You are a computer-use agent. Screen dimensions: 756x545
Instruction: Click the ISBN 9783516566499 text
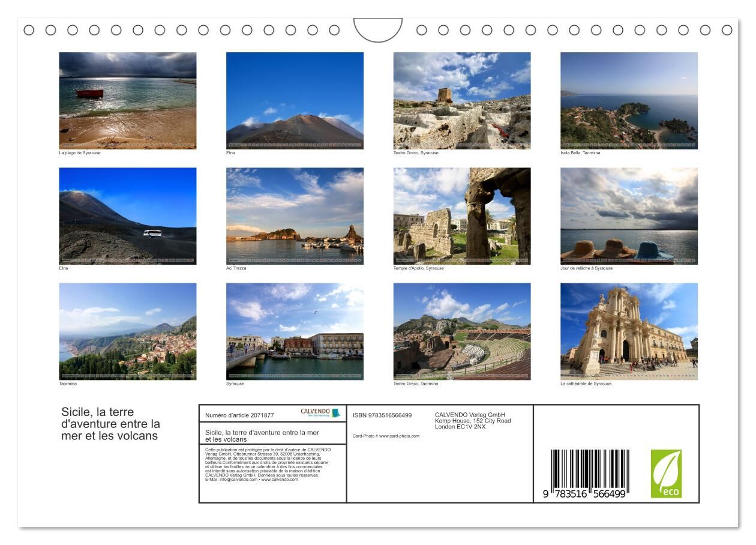click(382, 415)
